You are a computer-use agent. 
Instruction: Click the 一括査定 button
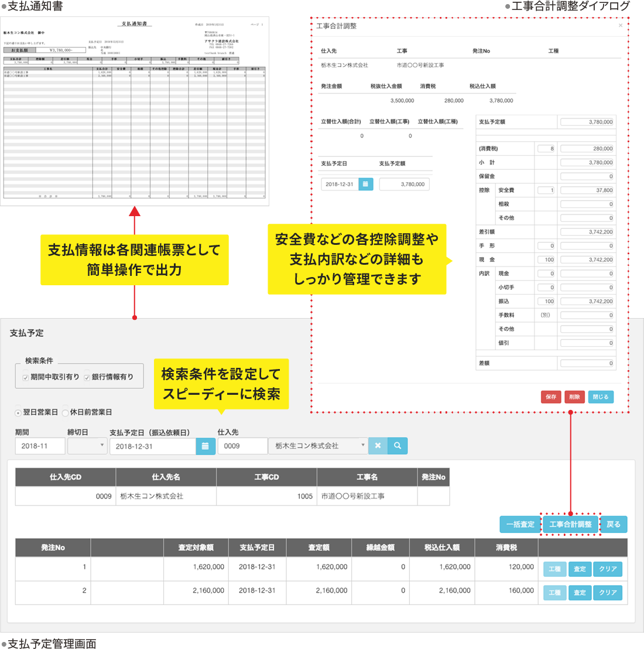(x=520, y=524)
